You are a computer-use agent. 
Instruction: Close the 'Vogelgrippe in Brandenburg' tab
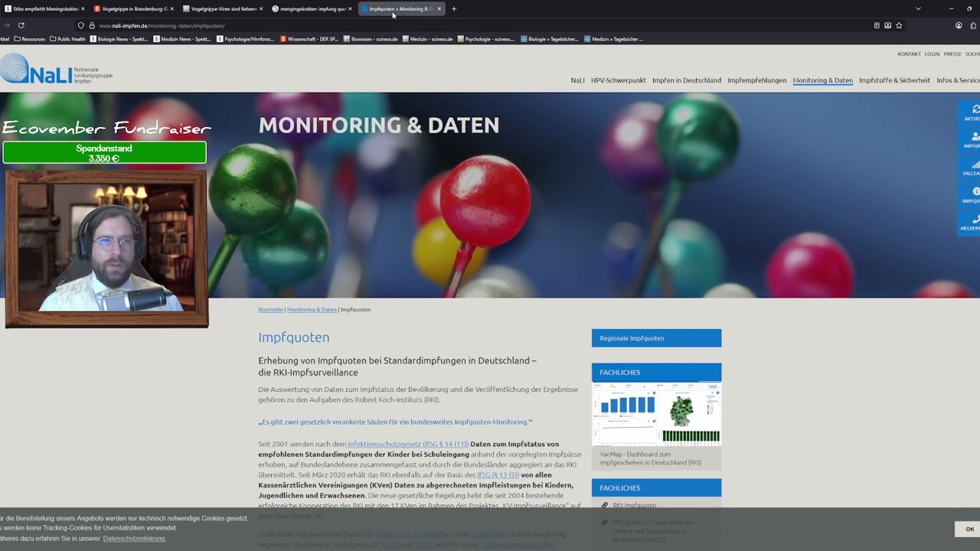(x=171, y=9)
